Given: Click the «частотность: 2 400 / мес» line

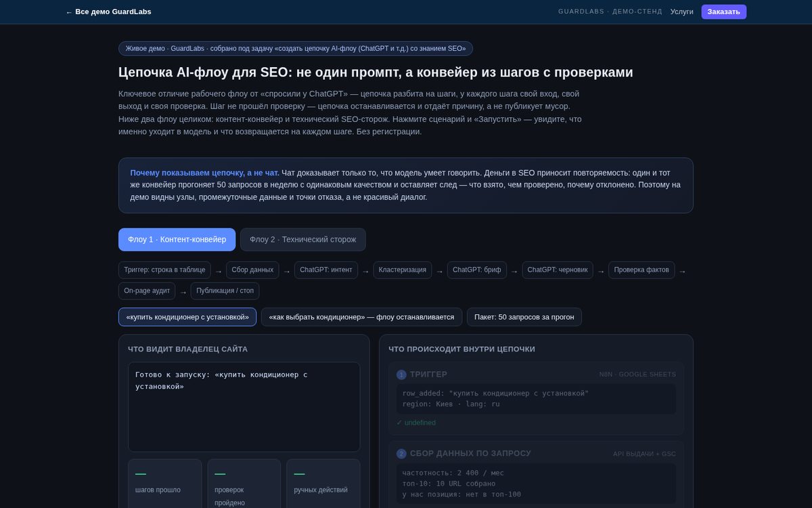Looking at the screenshot, I should 453,473.
